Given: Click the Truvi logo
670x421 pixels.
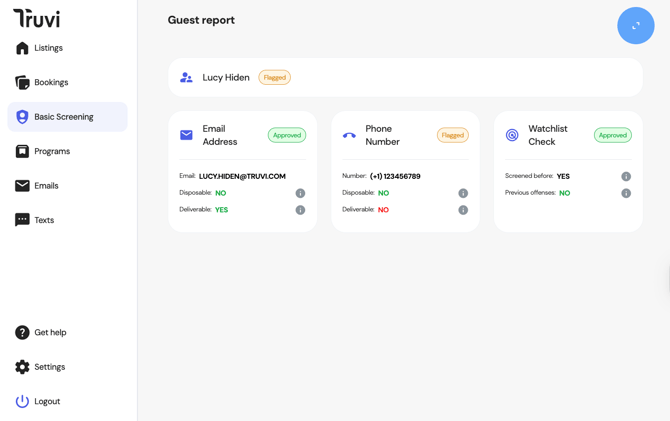Looking at the screenshot, I should [x=36, y=18].
